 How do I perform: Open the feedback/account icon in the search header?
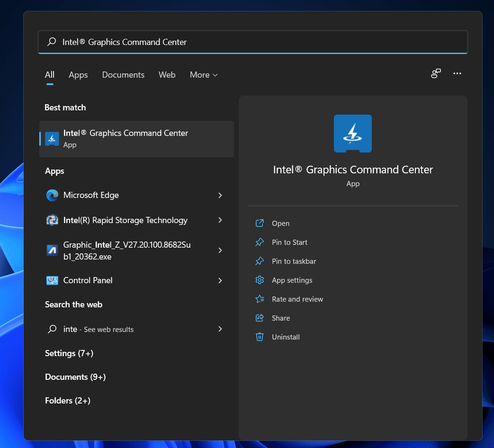coord(436,73)
